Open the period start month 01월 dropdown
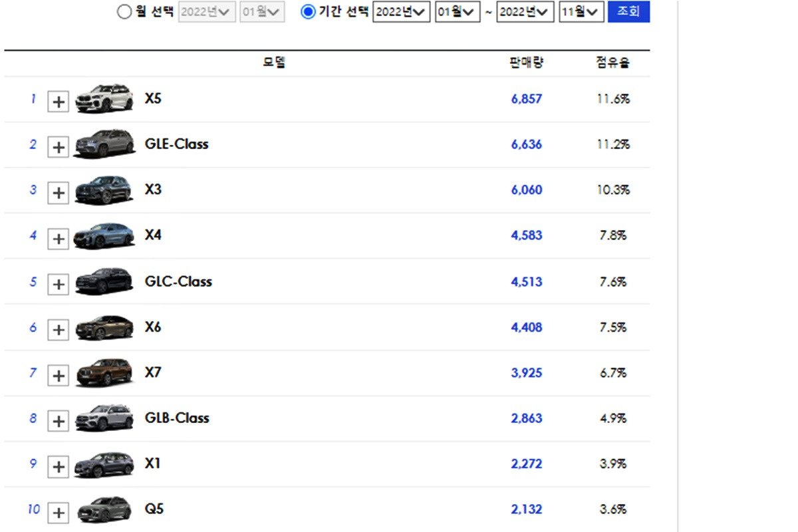 pyautogui.click(x=458, y=12)
